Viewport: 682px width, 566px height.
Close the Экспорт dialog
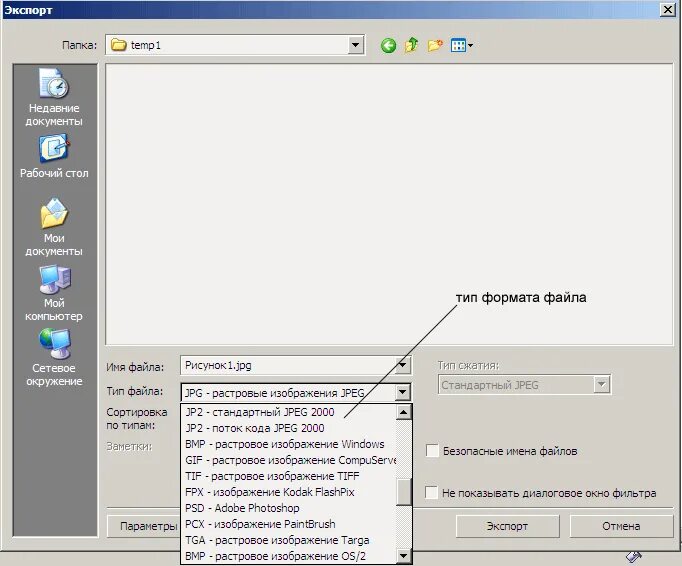[x=667, y=9]
